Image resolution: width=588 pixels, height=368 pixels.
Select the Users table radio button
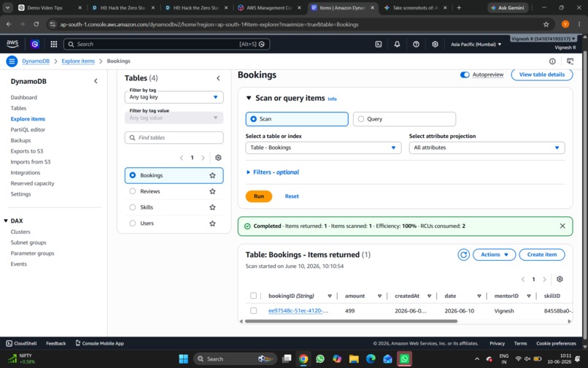pyautogui.click(x=132, y=223)
